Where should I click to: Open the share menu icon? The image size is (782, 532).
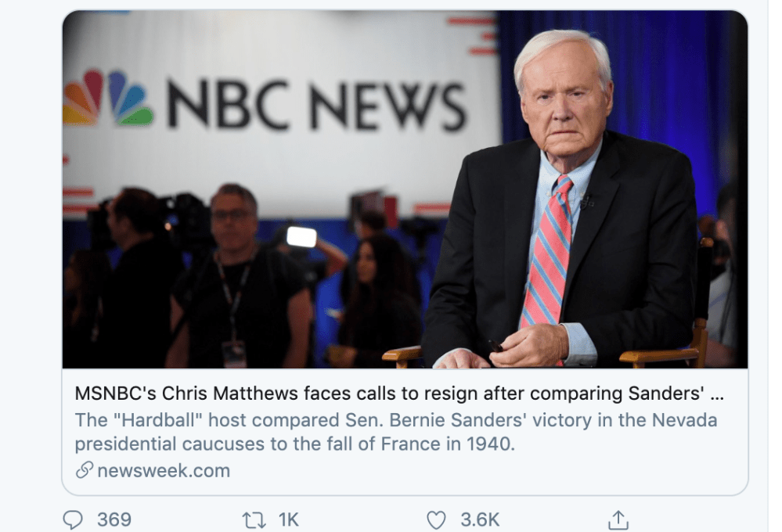point(618,519)
